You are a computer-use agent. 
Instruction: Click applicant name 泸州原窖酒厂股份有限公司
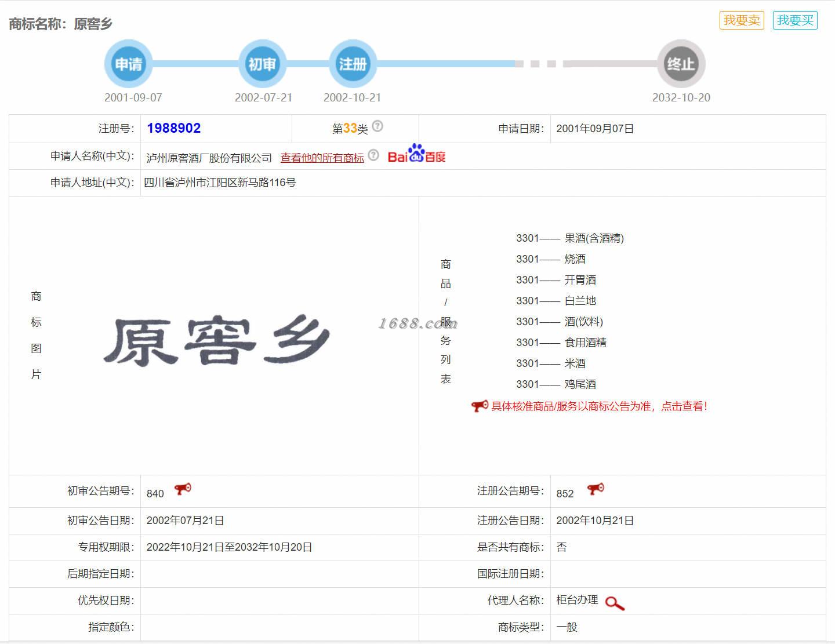pos(209,158)
